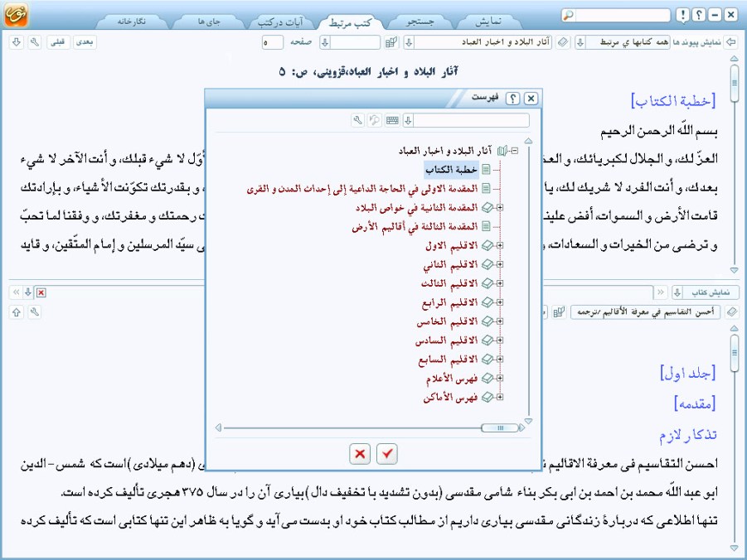Expand the الاقليم السادس tree node
747x560 pixels.
(x=500, y=340)
